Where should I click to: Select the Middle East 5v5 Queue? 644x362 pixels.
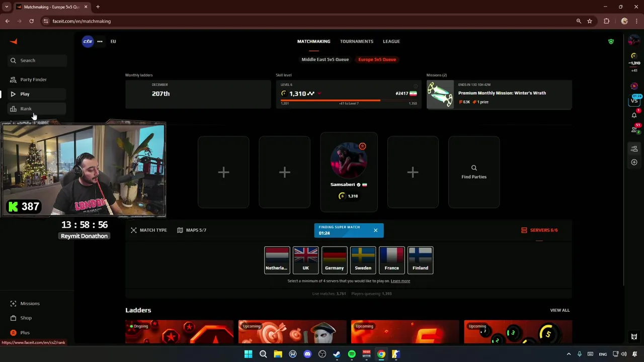pos(325,59)
